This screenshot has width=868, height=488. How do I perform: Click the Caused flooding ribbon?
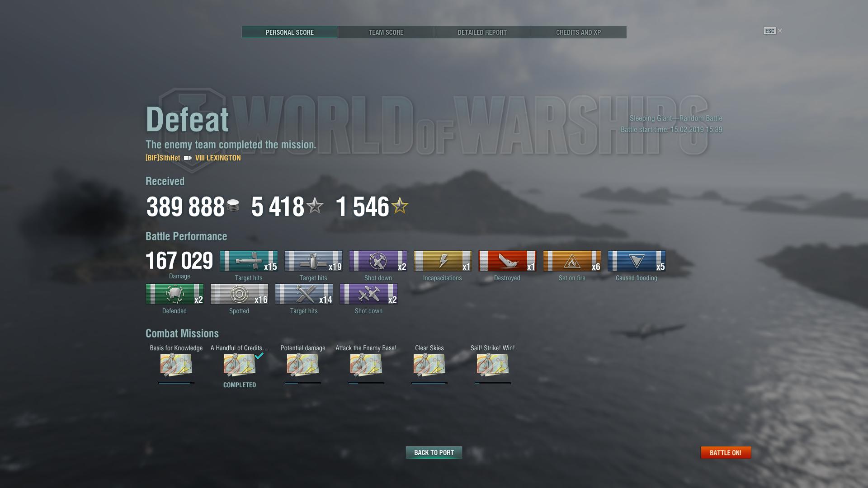[x=637, y=261]
